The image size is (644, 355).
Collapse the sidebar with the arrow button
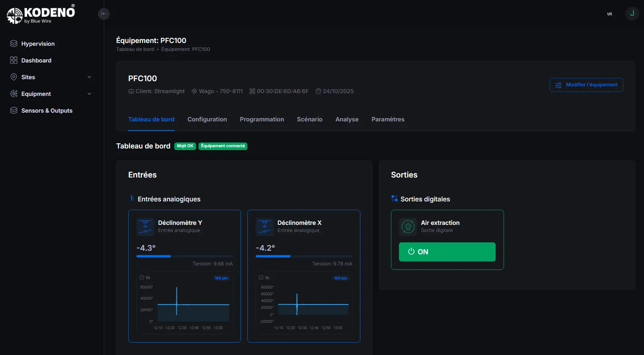pos(104,14)
